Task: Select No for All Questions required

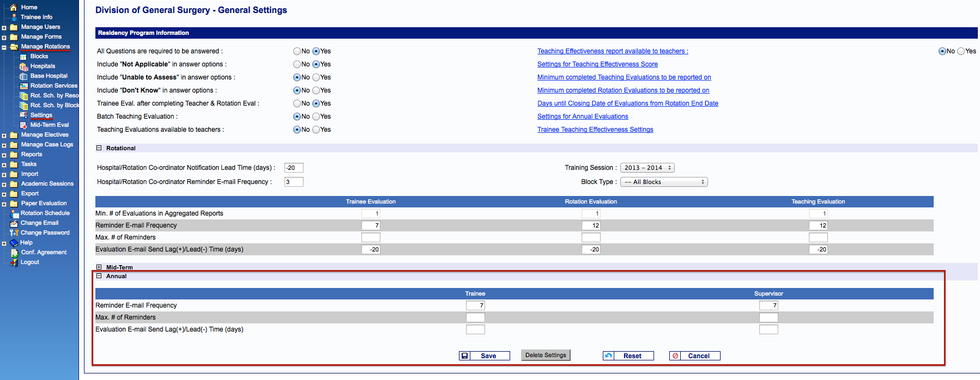Action: click(297, 51)
